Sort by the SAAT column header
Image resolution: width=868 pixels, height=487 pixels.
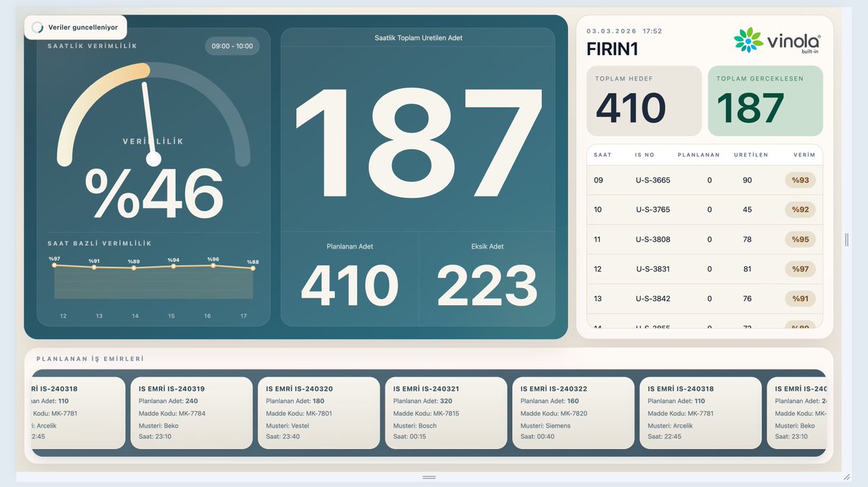coord(603,155)
